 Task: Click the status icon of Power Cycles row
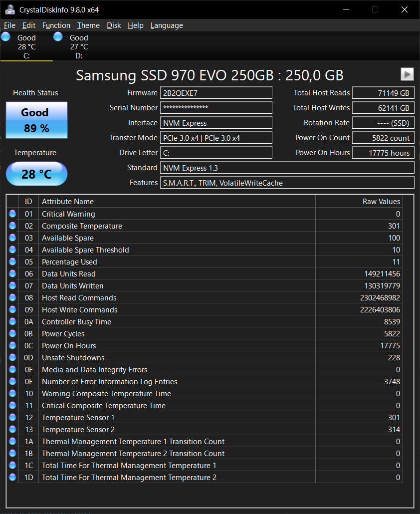pos(12,333)
